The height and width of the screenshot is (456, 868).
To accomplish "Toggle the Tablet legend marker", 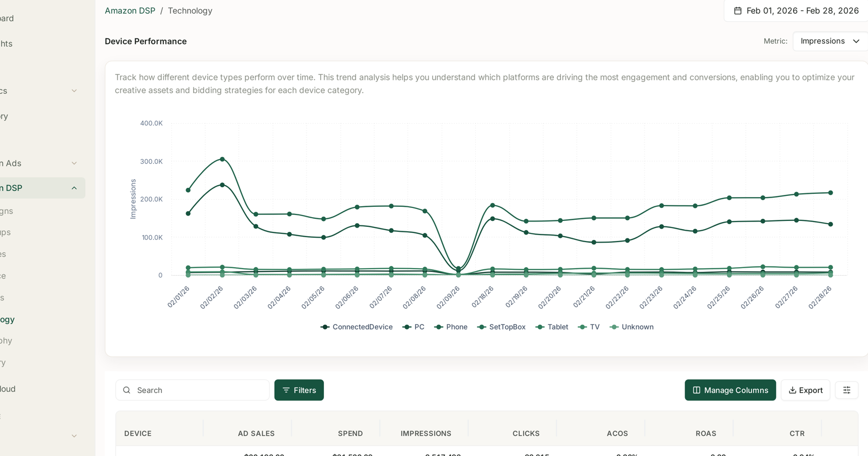I will [540, 327].
